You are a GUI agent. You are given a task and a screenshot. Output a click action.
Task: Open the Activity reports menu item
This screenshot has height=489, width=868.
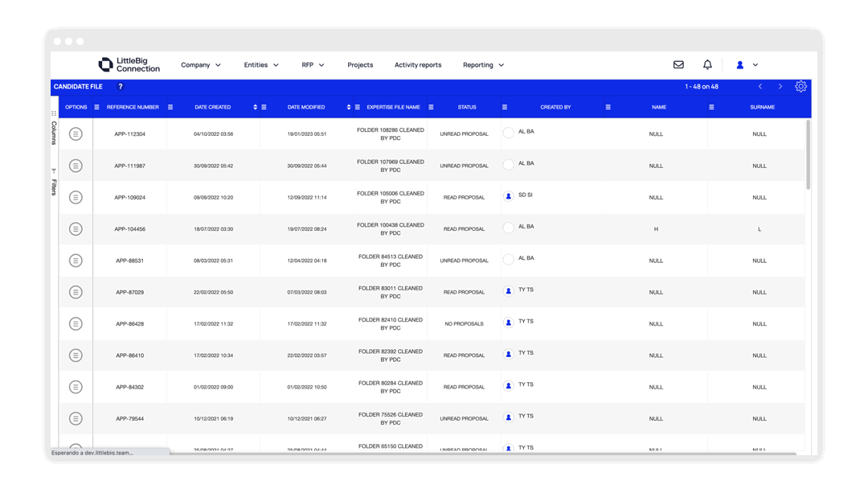pyautogui.click(x=418, y=65)
